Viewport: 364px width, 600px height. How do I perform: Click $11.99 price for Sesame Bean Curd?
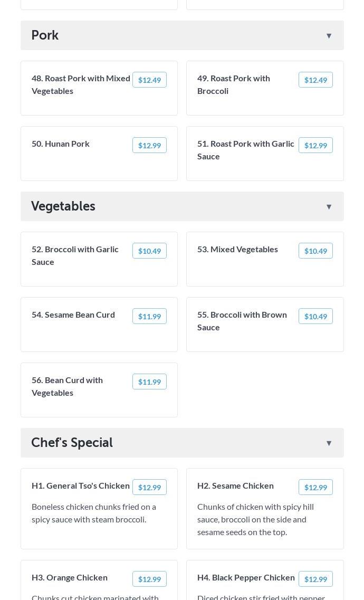pos(149,317)
